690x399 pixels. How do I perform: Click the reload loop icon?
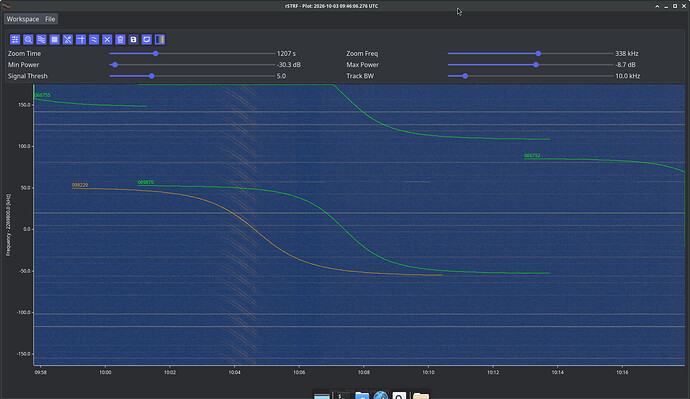coord(147,40)
